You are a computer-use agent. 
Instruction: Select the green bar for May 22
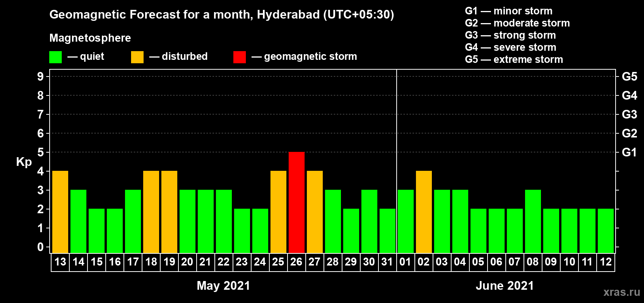[x=224, y=221]
